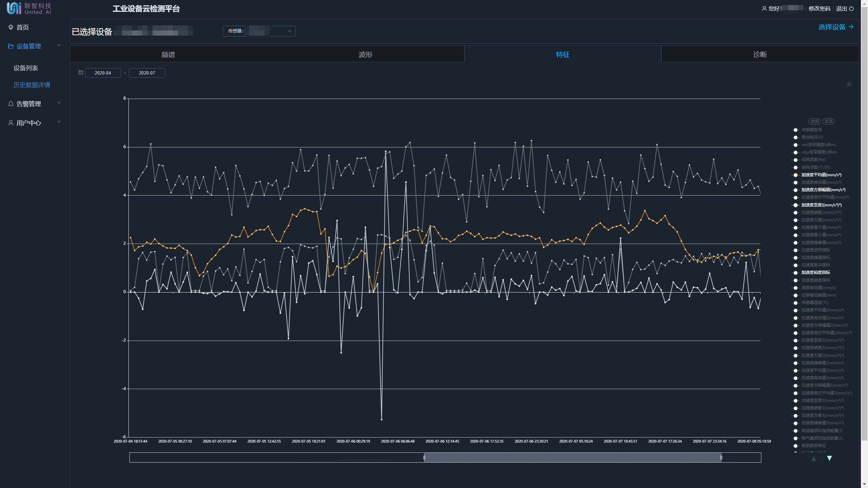
Task: Go to next legend page arrow
Action: point(829,458)
